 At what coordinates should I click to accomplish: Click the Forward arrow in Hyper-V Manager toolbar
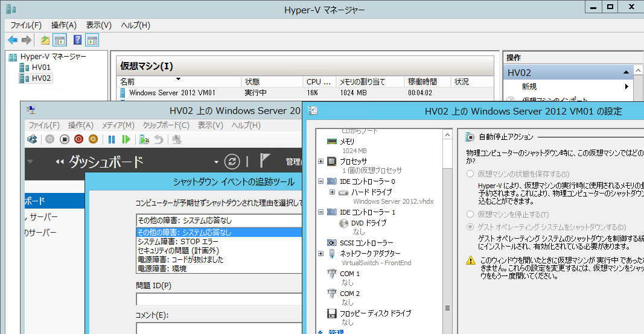pos(27,40)
